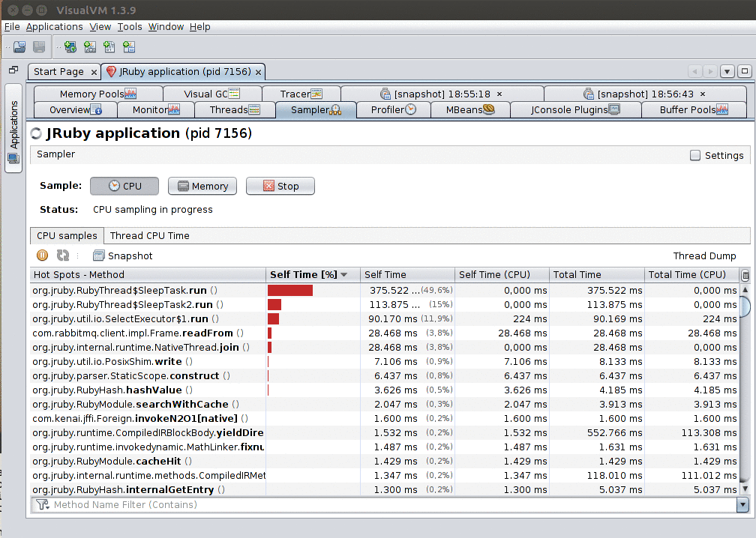Switch to the Thread CPU Time tab
Image resolution: width=756 pixels, height=538 pixels.
click(x=149, y=235)
